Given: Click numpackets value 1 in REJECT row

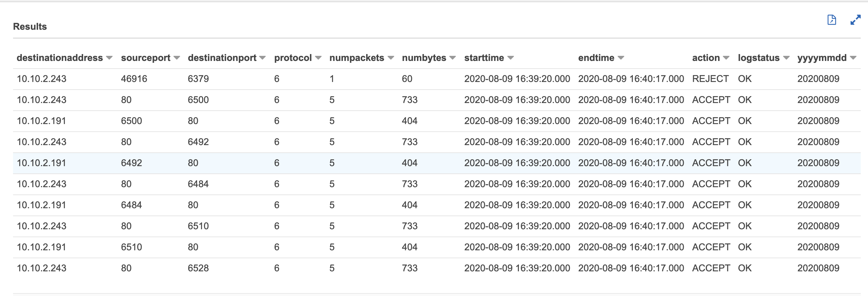Looking at the screenshot, I should click(x=332, y=79).
